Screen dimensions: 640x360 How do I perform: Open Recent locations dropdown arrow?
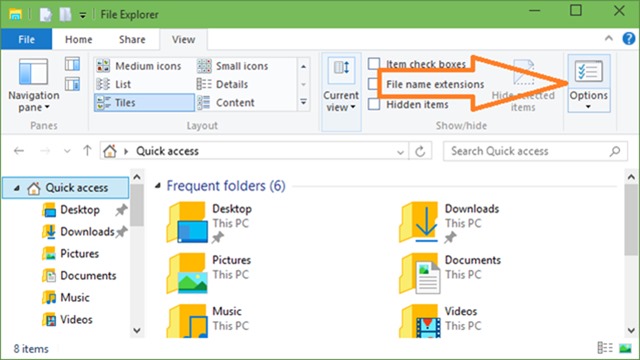(x=67, y=151)
